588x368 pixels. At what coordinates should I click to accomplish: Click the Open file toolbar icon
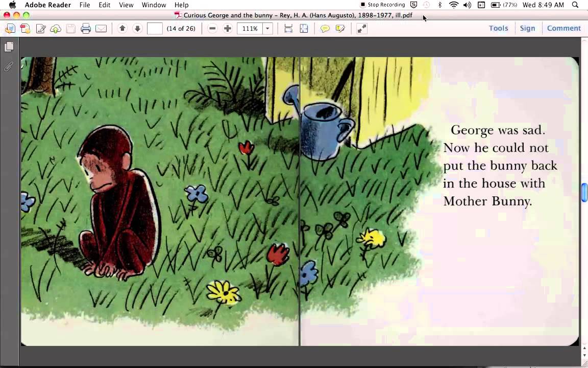(x=10, y=29)
